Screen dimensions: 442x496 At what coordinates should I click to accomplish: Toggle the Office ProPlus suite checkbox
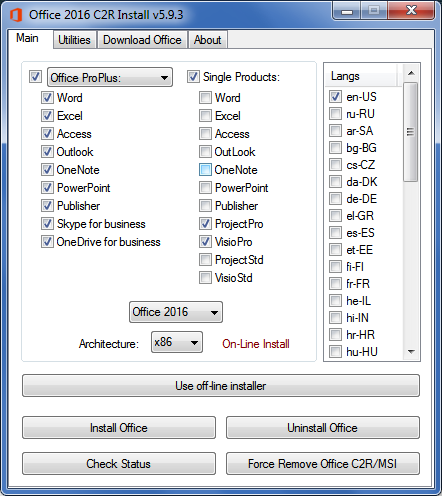[35, 76]
